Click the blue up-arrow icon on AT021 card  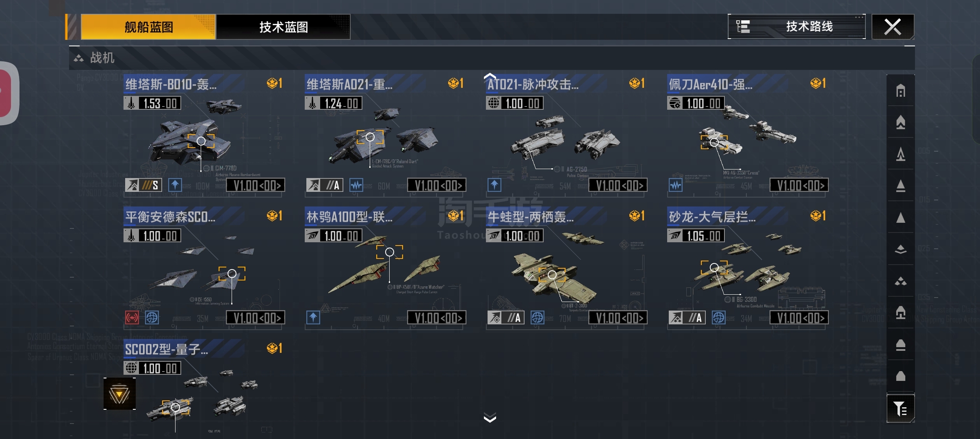point(494,185)
